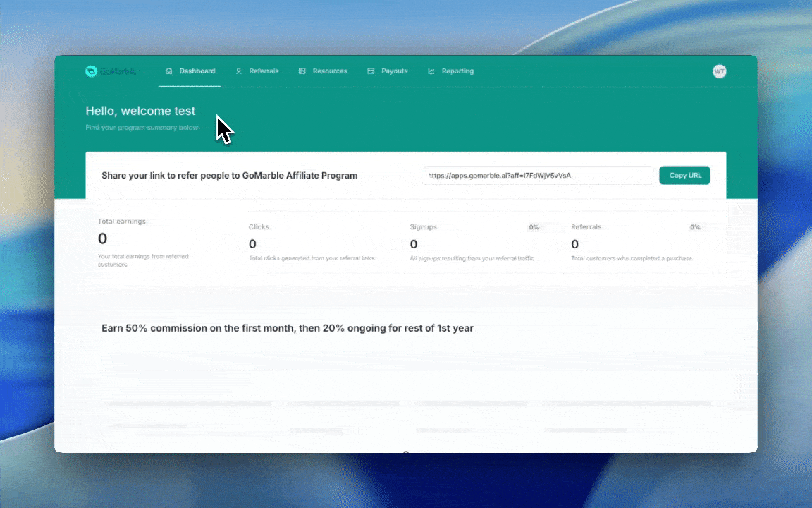Click the Dashboard home icon
The width and height of the screenshot is (812, 508).
169,71
